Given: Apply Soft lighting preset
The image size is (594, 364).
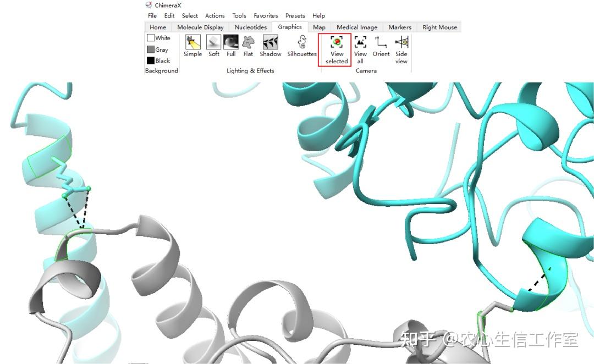Looking at the screenshot, I should (x=213, y=46).
